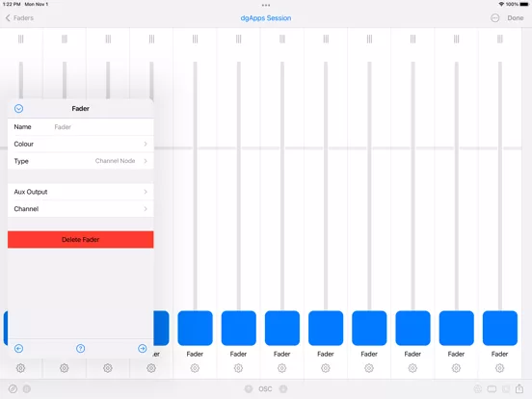Go to previous fader using left arrow icon
532x399 pixels.
tap(18, 349)
